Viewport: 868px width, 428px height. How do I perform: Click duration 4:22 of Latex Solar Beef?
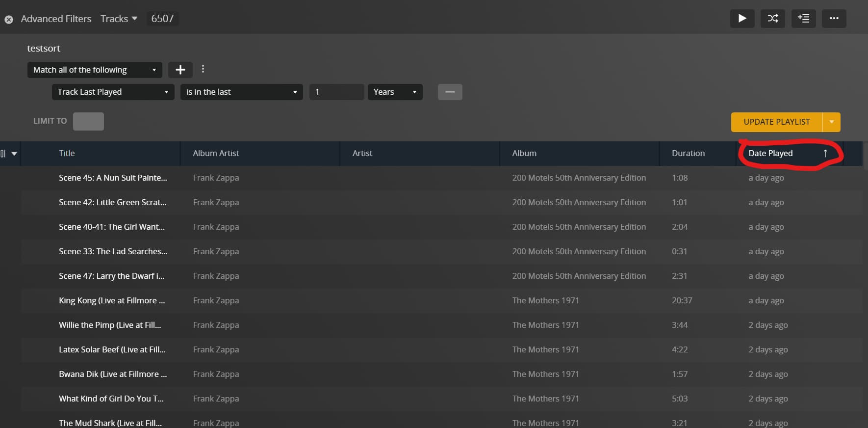[x=680, y=349]
